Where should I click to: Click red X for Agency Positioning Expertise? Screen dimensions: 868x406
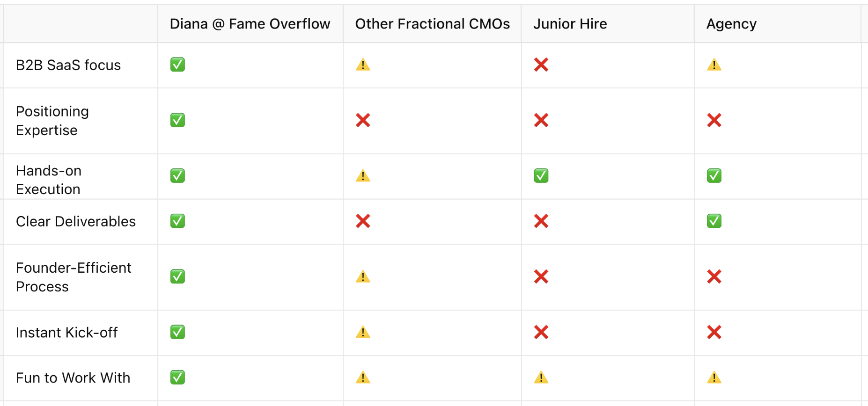pyautogui.click(x=714, y=120)
